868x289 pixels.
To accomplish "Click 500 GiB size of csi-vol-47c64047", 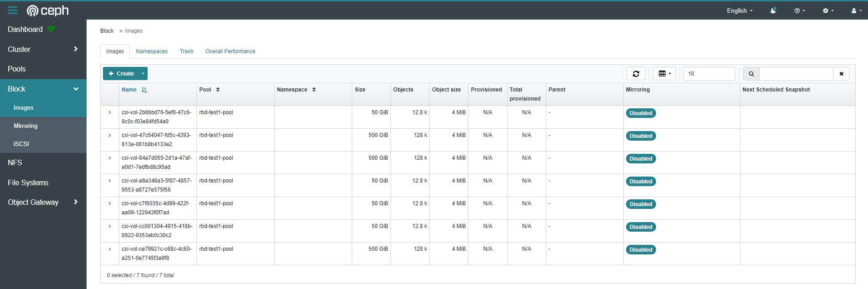I will click(x=378, y=135).
